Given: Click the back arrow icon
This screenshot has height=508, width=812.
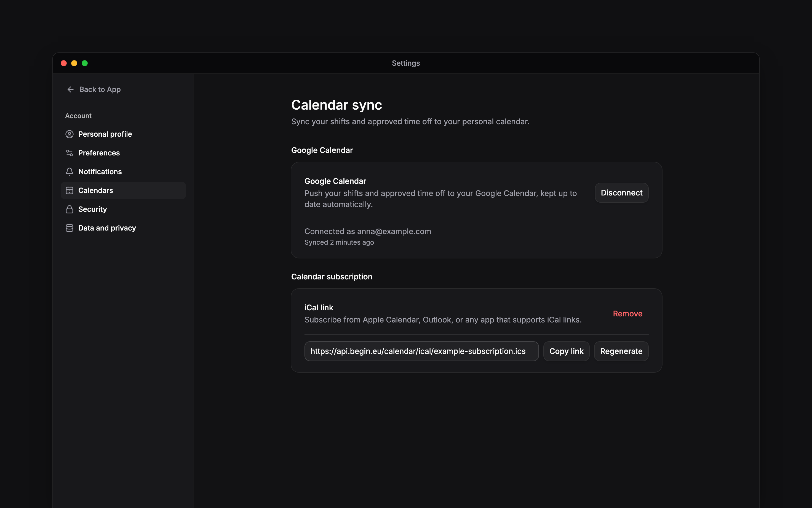Looking at the screenshot, I should (70, 89).
